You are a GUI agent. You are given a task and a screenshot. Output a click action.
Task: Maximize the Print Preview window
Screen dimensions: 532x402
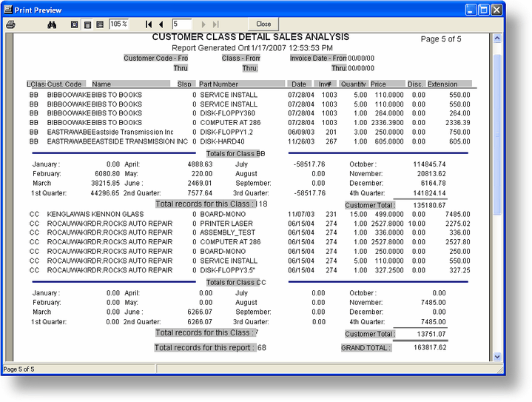[483, 10]
